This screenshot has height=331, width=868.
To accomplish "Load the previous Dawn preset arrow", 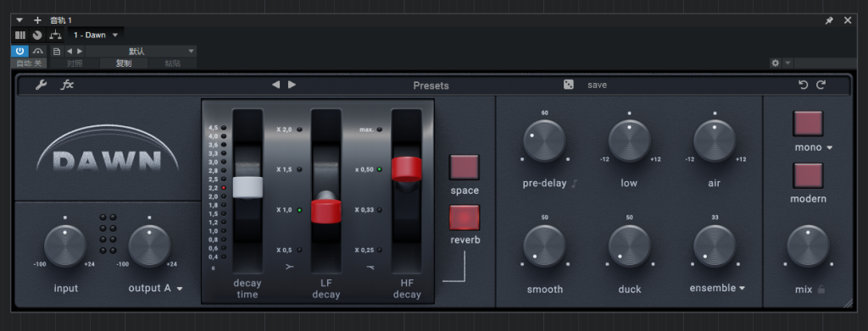I will [x=275, y=85].
